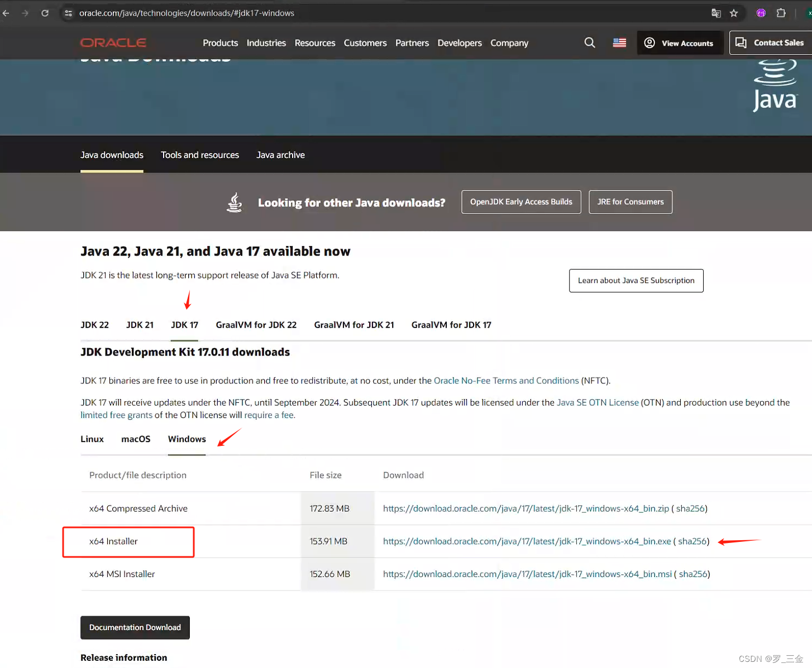Screen dimensions: 812x668
Task: Click the Release information heading
Action: pyautogui.click(x=124, y=657)
